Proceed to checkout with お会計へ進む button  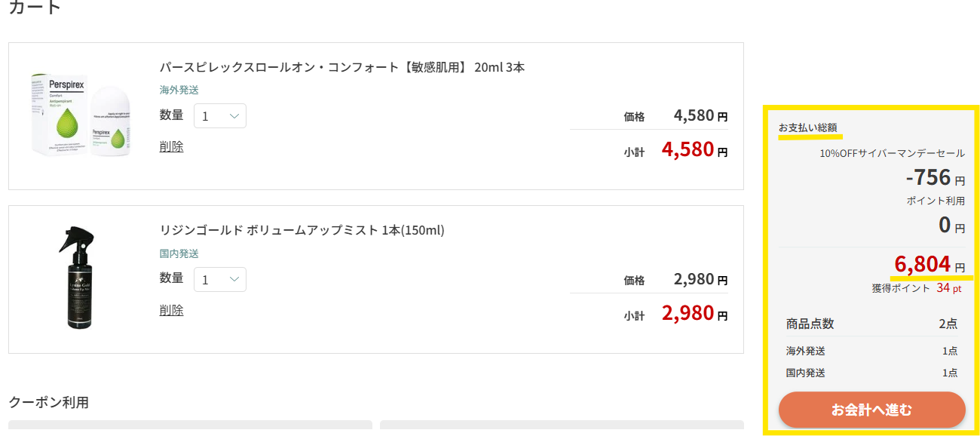pos(871,410)
